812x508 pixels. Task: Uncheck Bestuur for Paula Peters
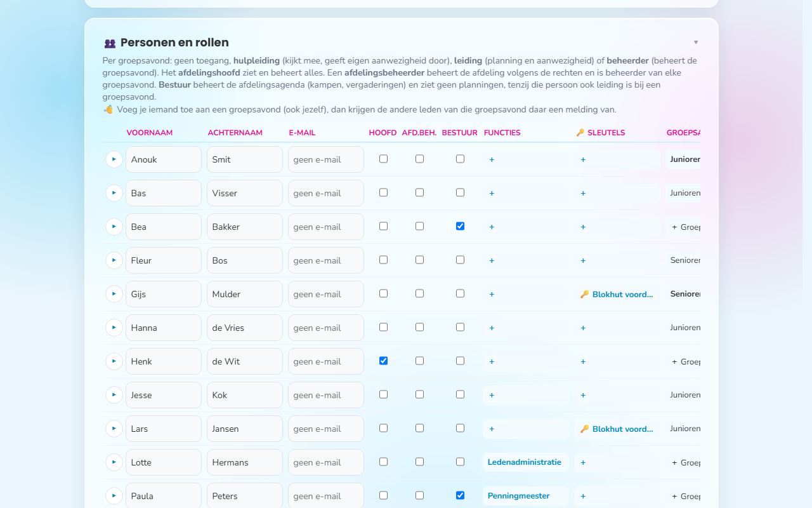460,495
